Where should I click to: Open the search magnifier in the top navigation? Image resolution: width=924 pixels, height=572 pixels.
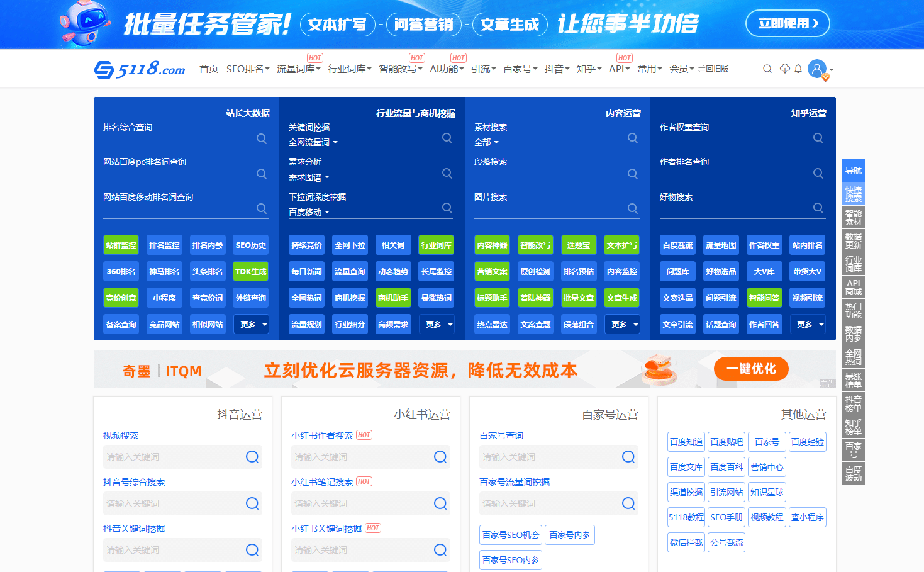pos(767,69)
